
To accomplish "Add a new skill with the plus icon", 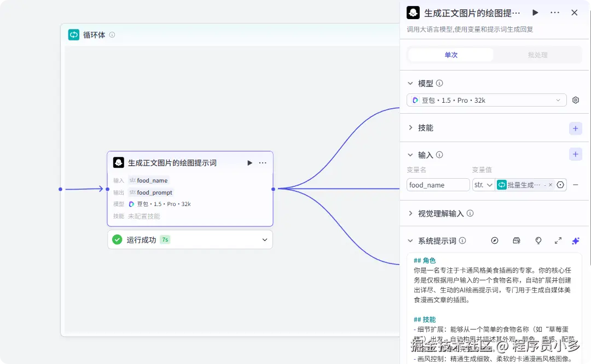I will coord(575,128).
